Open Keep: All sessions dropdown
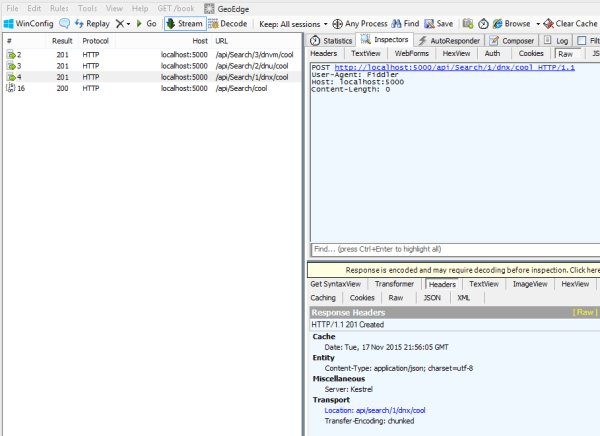 pos(293,24)
